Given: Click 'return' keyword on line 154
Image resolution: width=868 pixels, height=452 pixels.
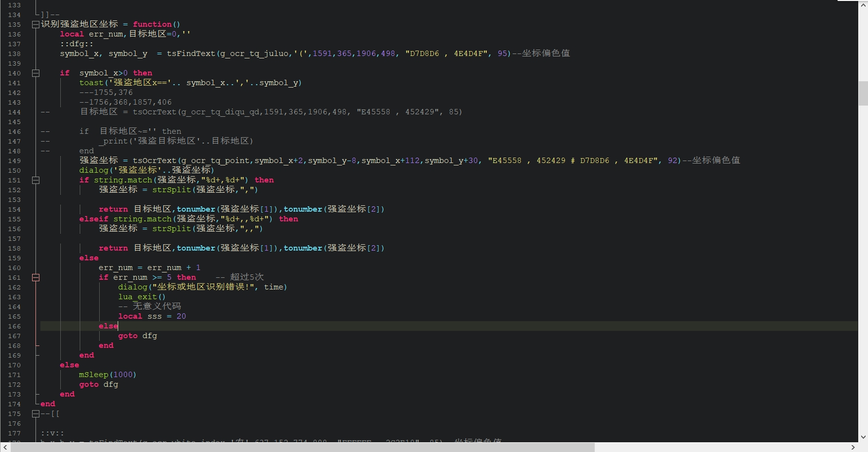Looking at the screenshot, I should pos(113,209).
